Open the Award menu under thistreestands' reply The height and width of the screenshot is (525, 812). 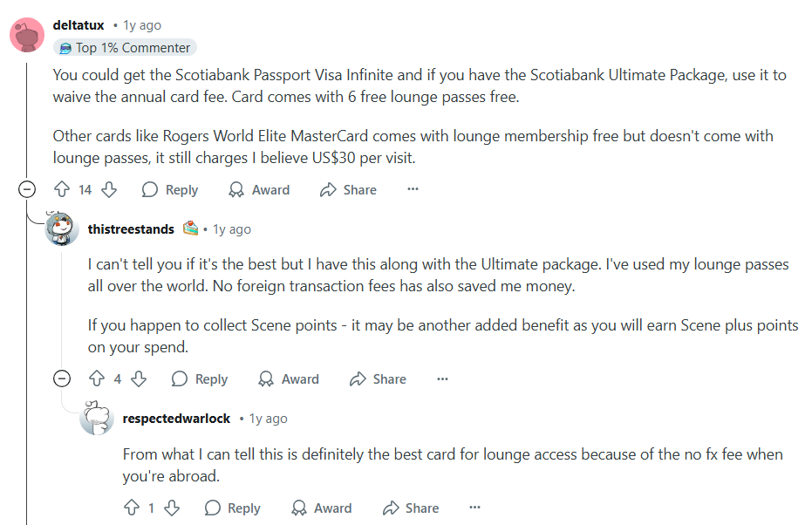[x=288, y=378]
